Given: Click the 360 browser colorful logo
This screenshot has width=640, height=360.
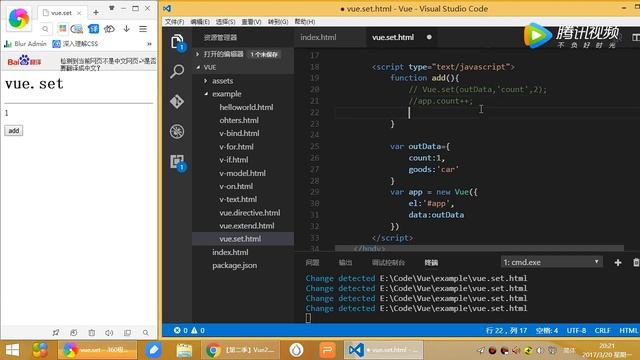Looking at the screenshot, I should pos(19,18).
